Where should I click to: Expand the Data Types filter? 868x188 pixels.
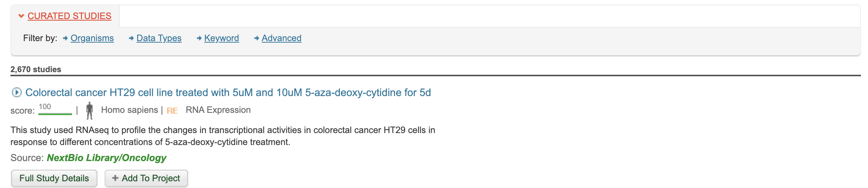point(159,38)
